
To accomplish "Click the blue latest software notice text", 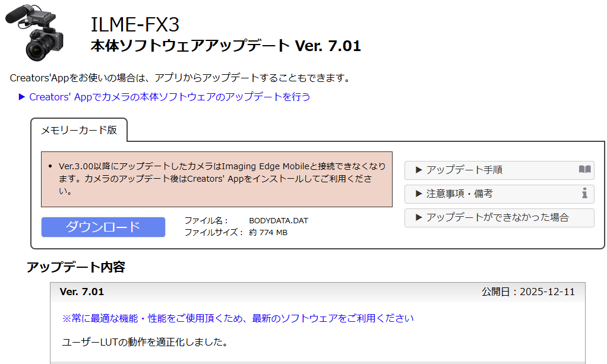I will pyautogui.click(x=238, y=318).
